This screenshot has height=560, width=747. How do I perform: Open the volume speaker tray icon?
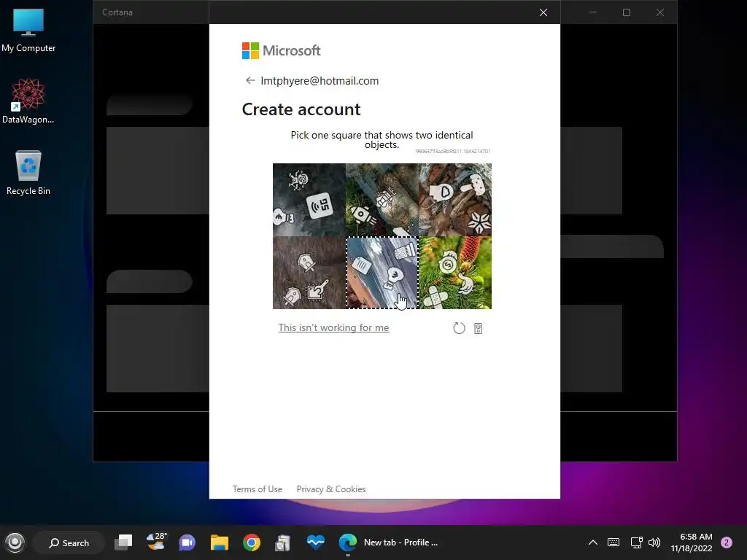click(654, 542)
